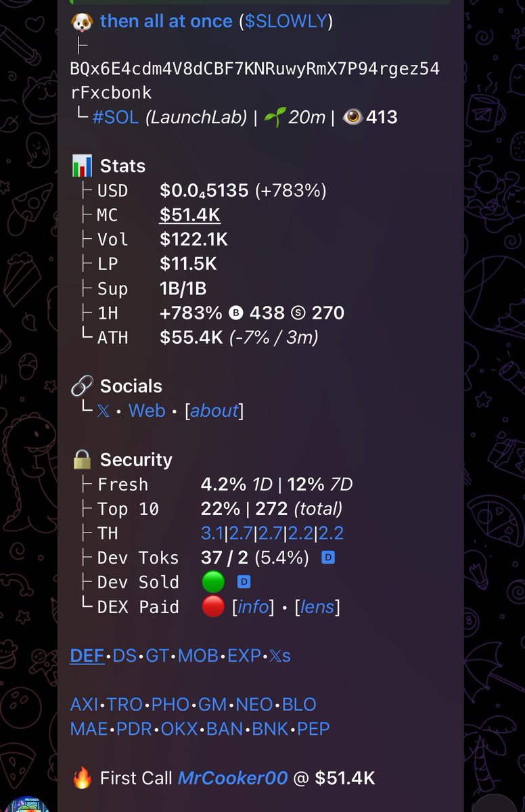This screenshot has height=812, width=525.
Task: Click the green circle Dev Sold indicator
Action: [213, 582]
